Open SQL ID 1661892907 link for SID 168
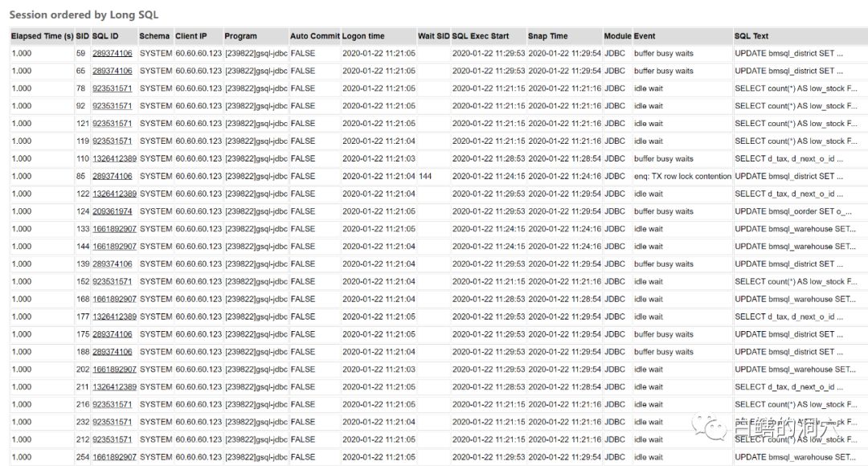Screen dimensions: 868x466 coord(114,300)
